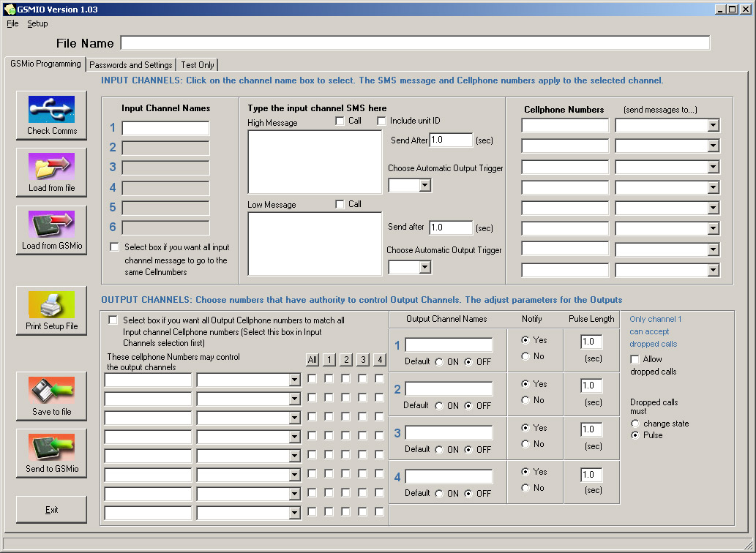The image size is (756, 553).
Task: Click the Save to file disk icon
Action: pyautogui.click(x=51, y=390)
